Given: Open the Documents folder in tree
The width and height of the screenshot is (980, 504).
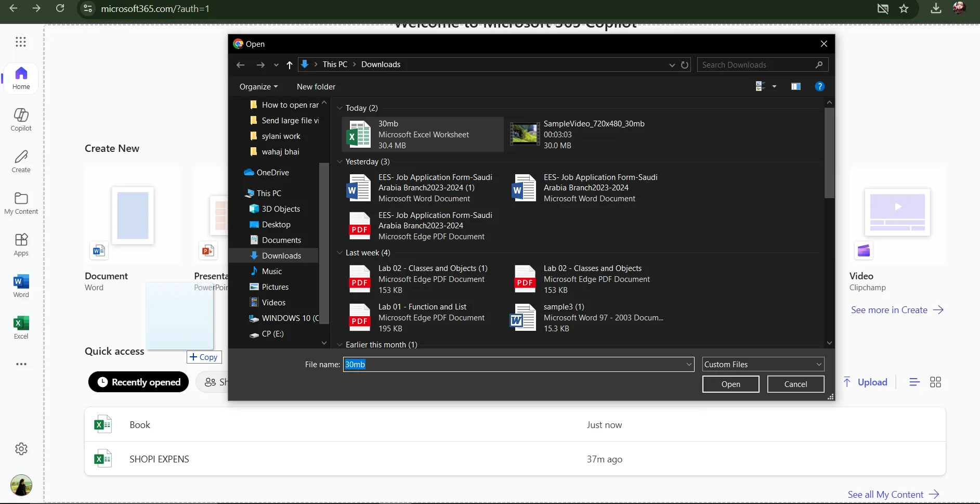Looking at the screenshot, I should (281, 240).
